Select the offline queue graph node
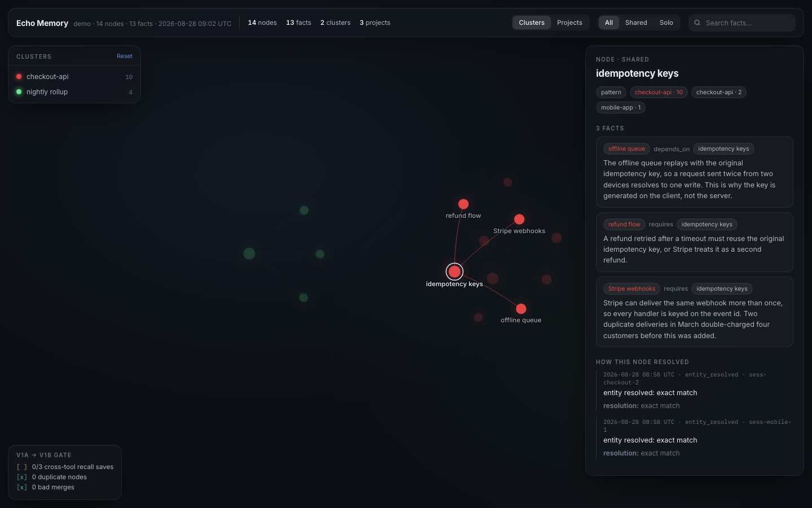Viewport: 812px width, 508px height. pos(521,309)
